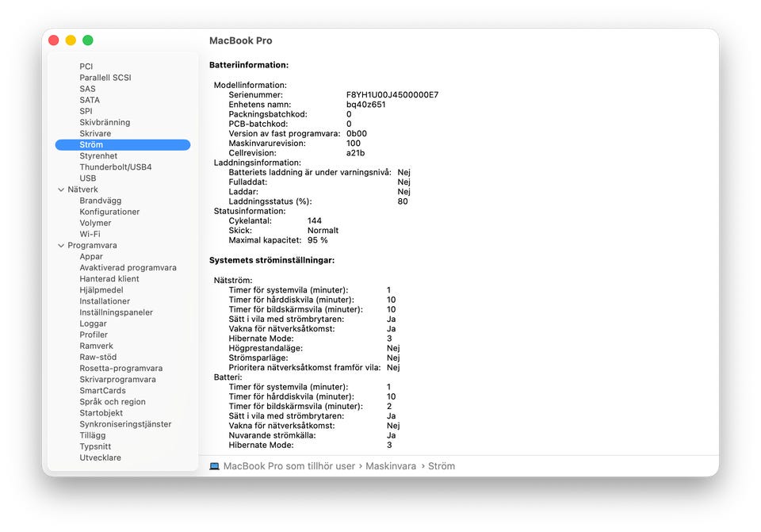Click Ström at end of path bar
The height and width of the screenshot is (532, 761).
click(442, 466)
